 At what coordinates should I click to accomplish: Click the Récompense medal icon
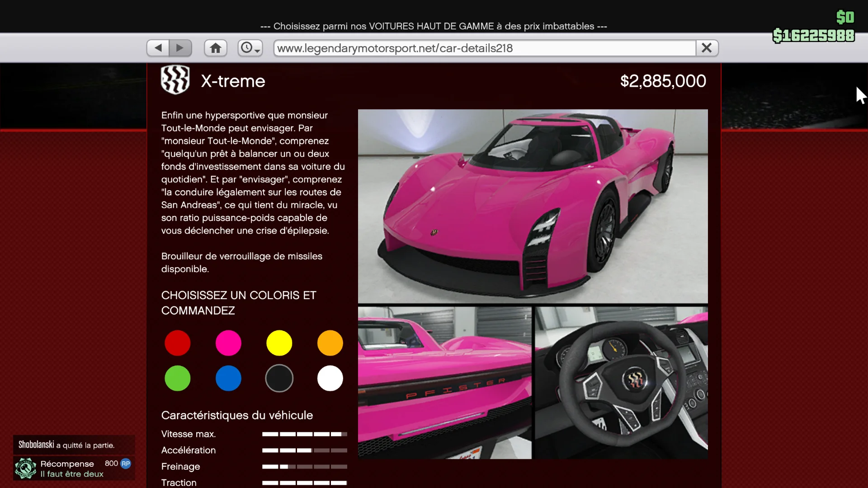click(25, 468)
